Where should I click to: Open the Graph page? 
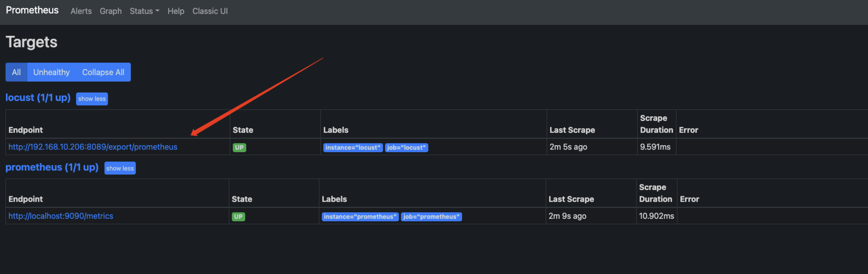[110, 11]
